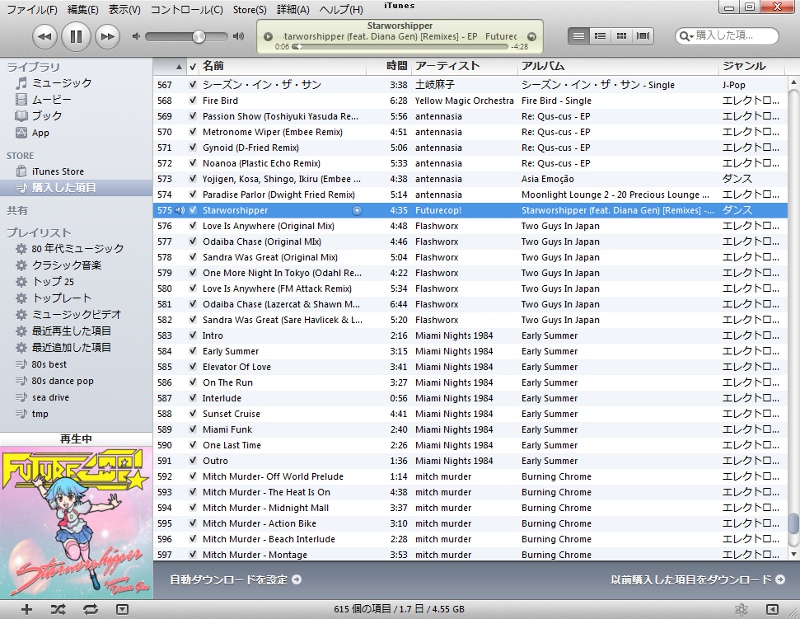The image size is (800, 619).
Task: Open the コントロール(C) menu
Action: click(x=187, y=10)
